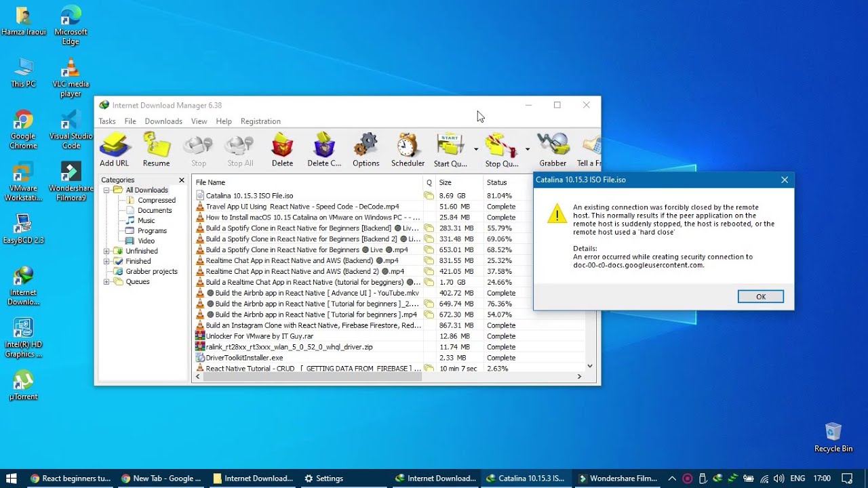The width and height of the screenshot is (868, 488).
Task: Open the Stop Queue dropdown arrow
Action: [528, 149]
